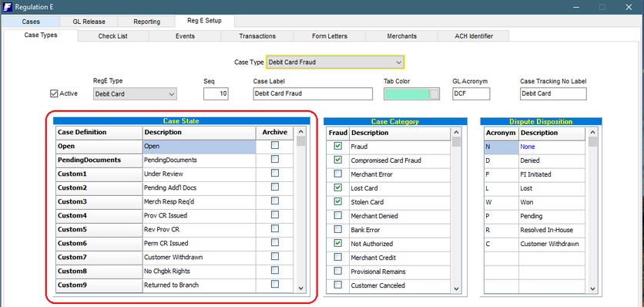Screen dimensions: 644x307
Task: Toggle the Active checkbox
Action: coord(54,93)
